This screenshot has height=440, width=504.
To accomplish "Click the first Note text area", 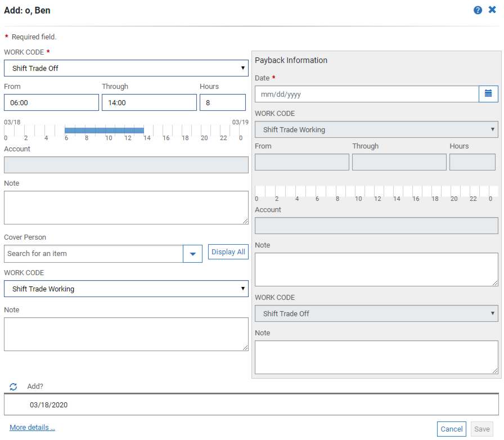I will tap(126, 208).
